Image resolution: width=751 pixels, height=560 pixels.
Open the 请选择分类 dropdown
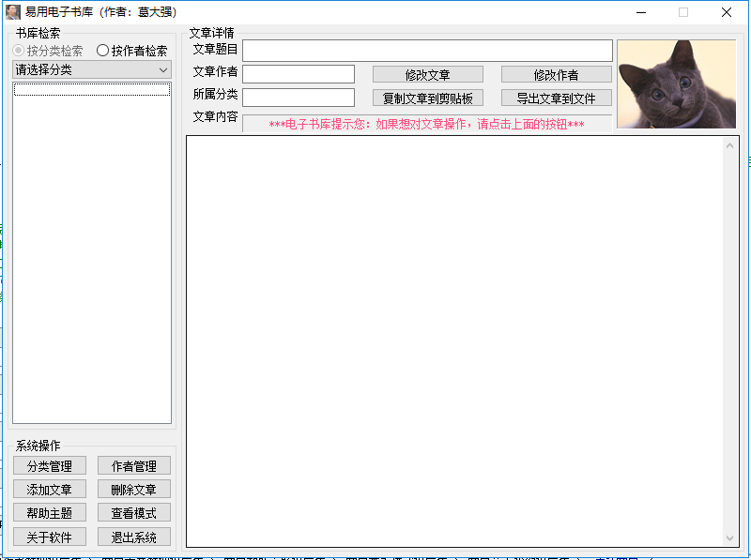pos(91,69)
